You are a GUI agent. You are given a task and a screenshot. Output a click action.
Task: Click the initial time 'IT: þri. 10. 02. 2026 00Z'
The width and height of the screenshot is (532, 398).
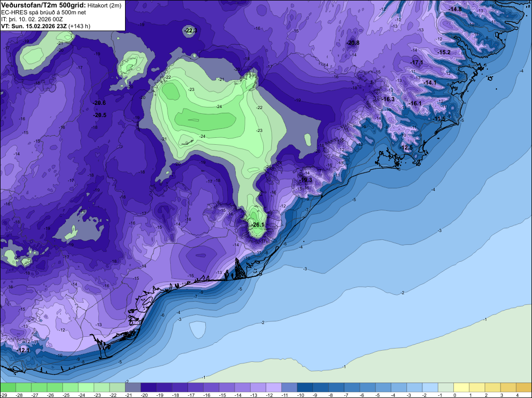pos(32,19)
